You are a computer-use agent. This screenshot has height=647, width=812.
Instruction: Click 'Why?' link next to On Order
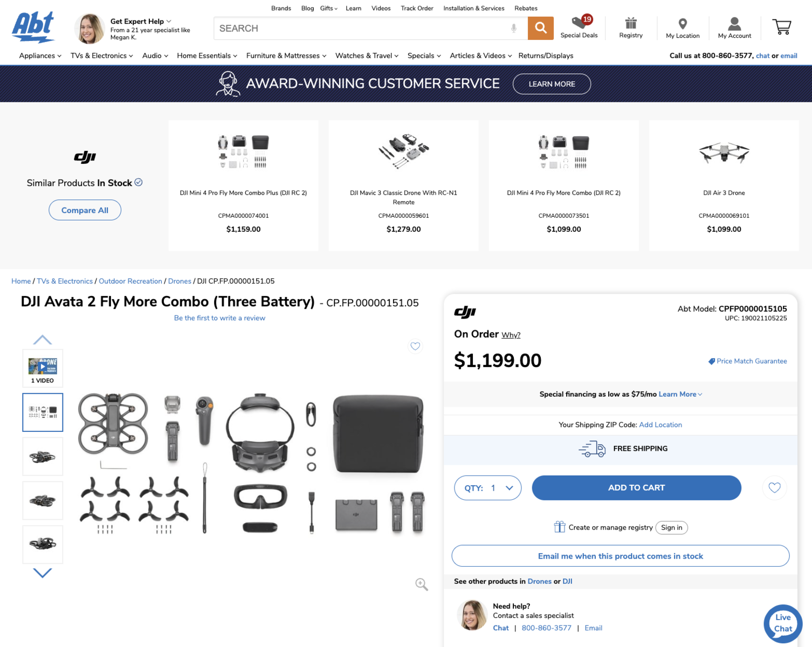coord(511,335)
